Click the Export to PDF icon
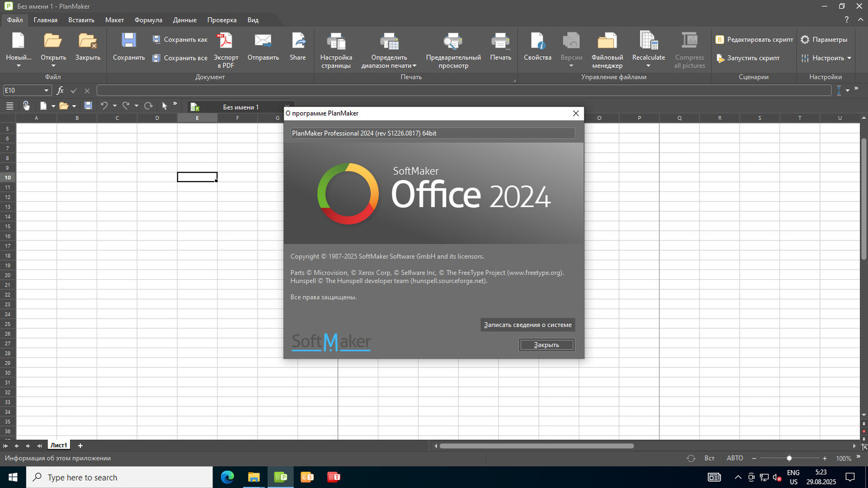The image size is (868, 488). click(225, 42)
